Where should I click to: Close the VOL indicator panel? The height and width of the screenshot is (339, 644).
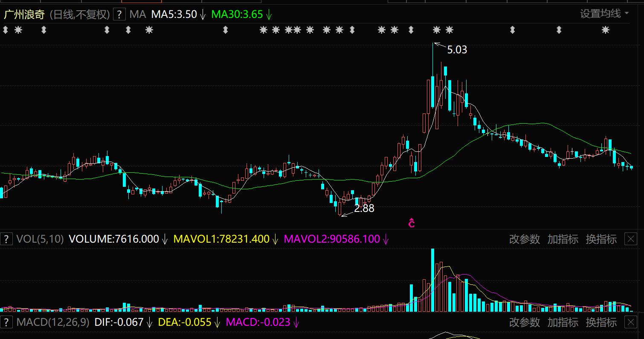(x=631, y=239)
